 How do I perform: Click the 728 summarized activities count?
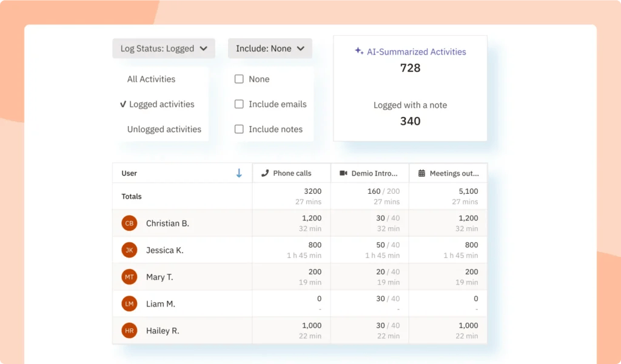click(x=411, y=68)
